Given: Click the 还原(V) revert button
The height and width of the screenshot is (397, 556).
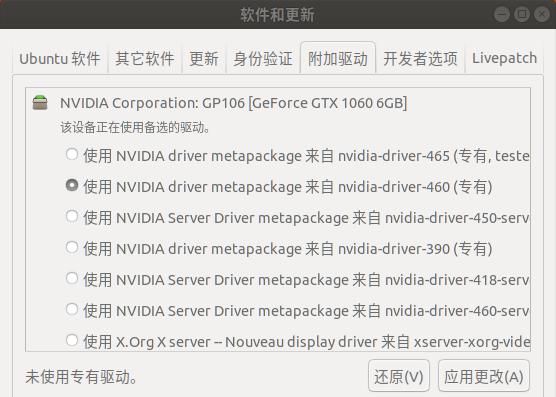Looking at the screenshot, I should pos(399,376).
